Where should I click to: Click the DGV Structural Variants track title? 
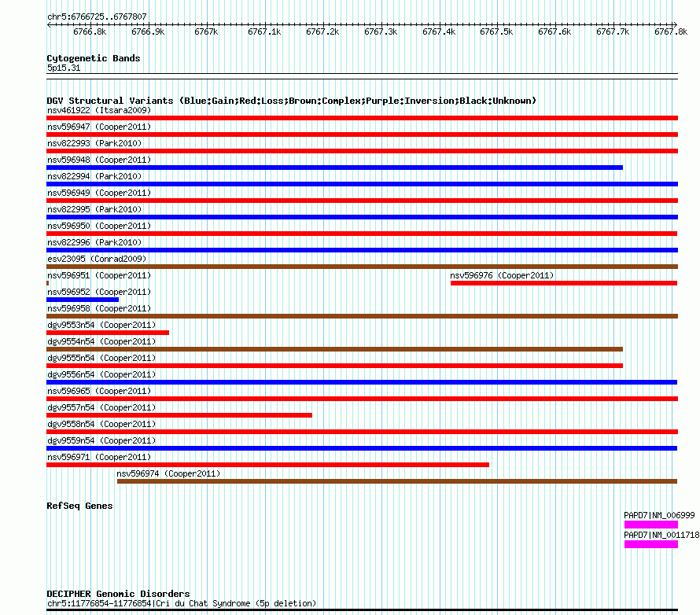tap(292, 101)
